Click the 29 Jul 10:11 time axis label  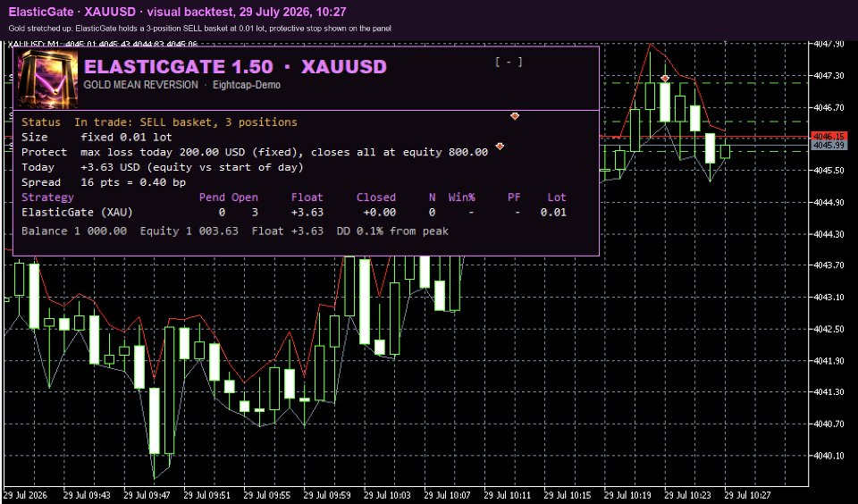[508, 495]
